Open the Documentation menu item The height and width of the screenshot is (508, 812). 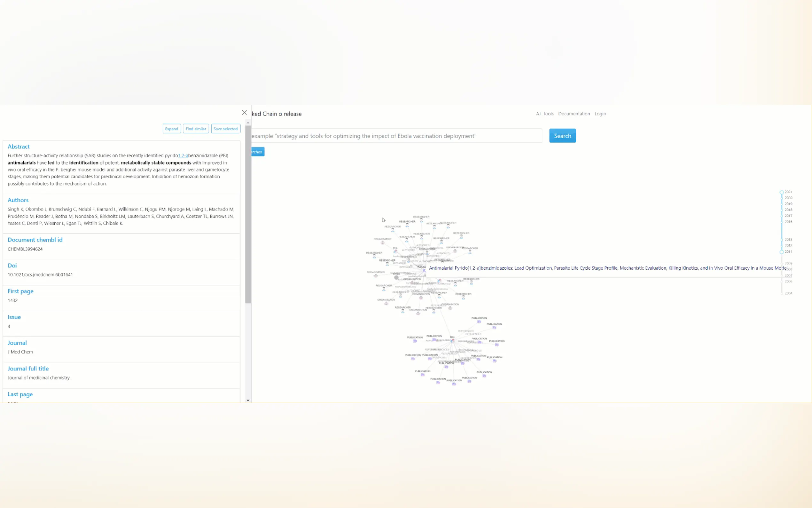[574, 114]
